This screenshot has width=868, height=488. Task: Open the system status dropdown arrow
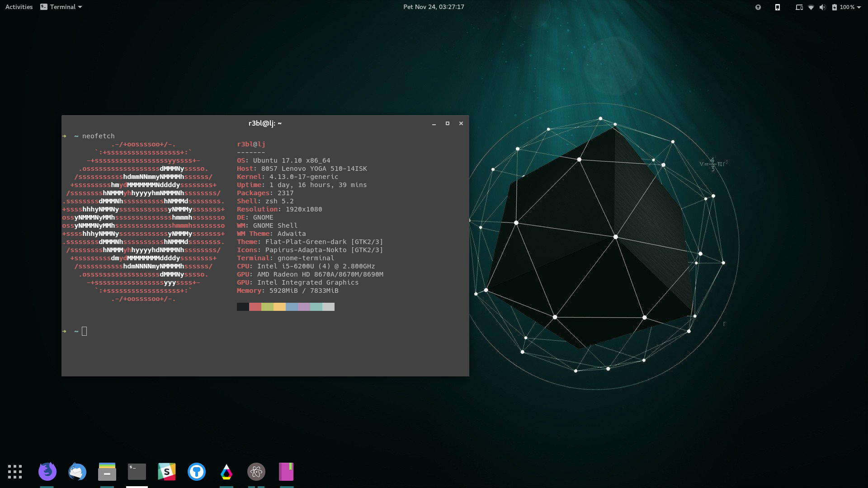859,7
